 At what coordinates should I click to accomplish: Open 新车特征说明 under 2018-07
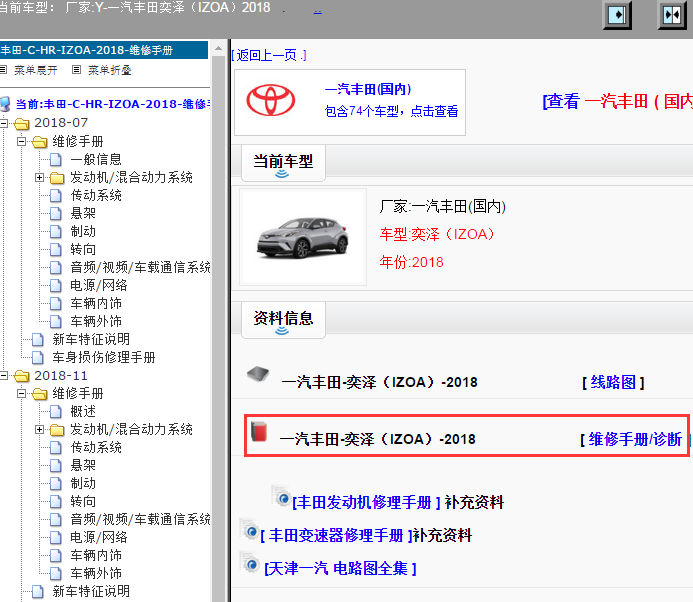tap(91, 339)
